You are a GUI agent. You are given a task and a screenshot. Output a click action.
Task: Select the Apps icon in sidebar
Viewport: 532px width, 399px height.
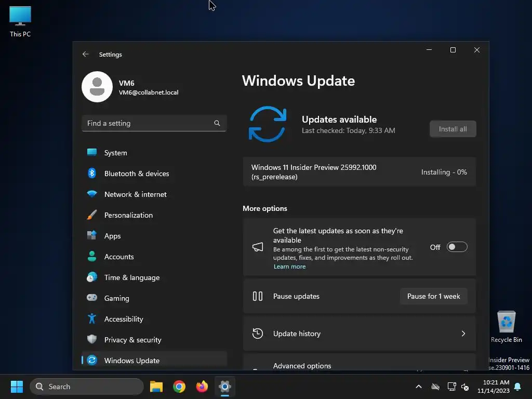pos(92,235)
